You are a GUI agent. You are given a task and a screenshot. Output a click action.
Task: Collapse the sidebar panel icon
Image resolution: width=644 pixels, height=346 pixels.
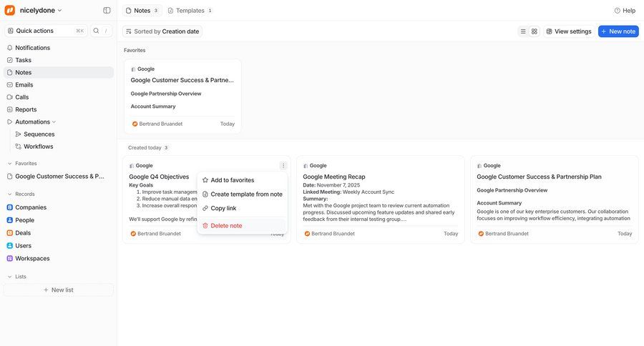pos(107,11)
